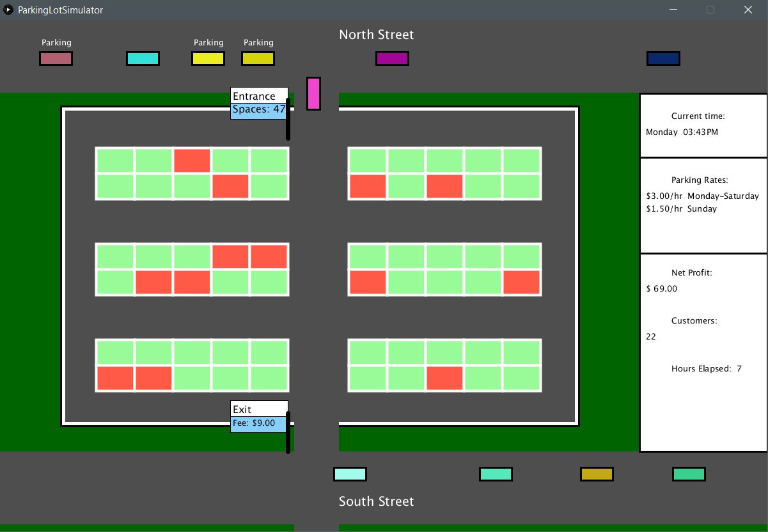Click the white Exit sign
The width and height of the screenshot is (768, 532).
tap(259, 409)
